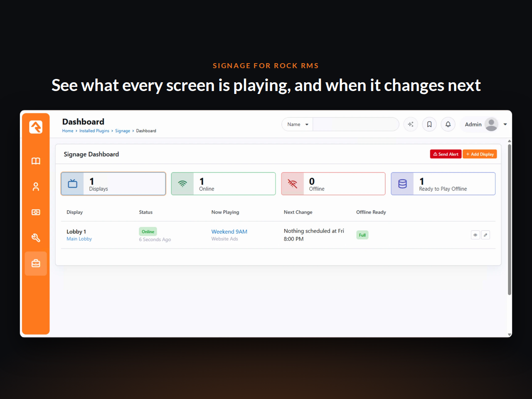Screen dimensions: 532x399
Task: Click the Full offline-ready badge
Action: (x=362, y=235)
